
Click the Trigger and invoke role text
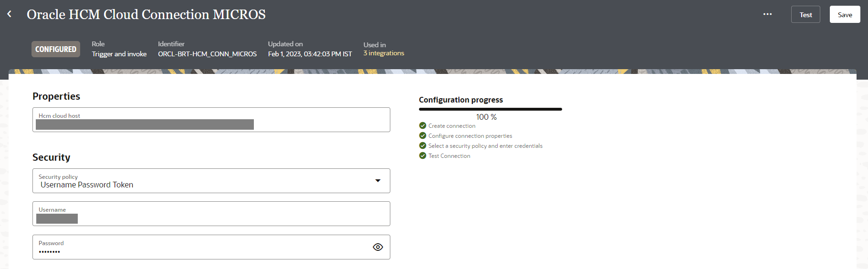coord(119,54)
